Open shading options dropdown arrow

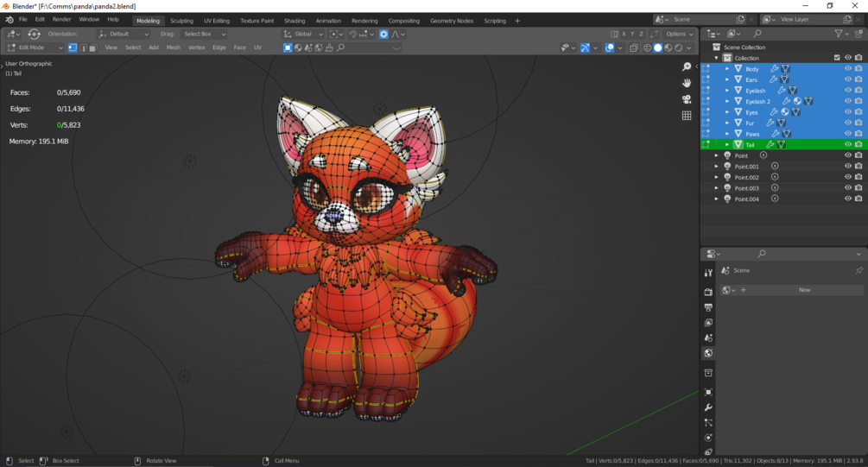(x=688, y=47)
